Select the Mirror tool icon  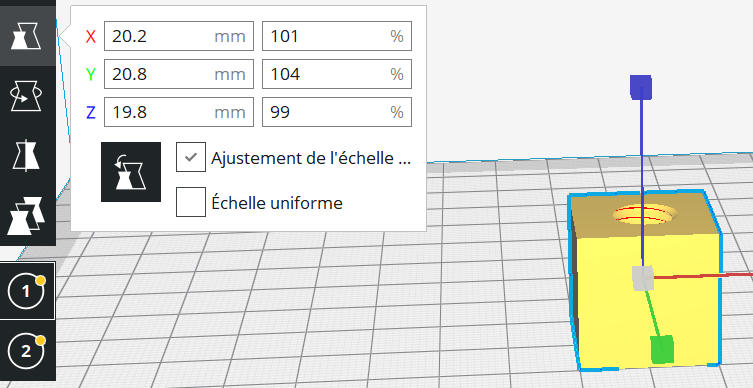(x=27, y=156)
